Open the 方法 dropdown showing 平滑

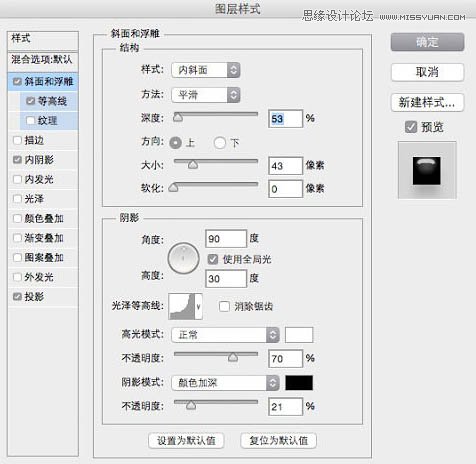206,95
